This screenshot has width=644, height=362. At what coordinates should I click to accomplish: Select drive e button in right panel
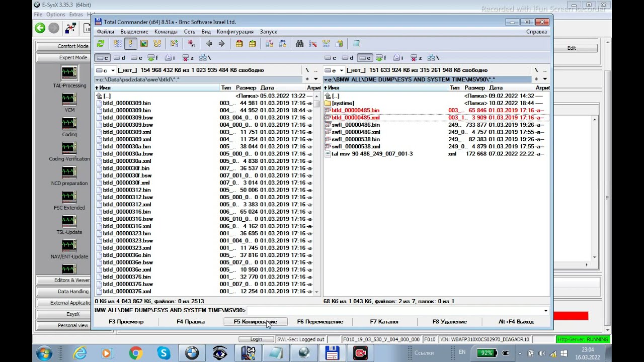(365, 58)
